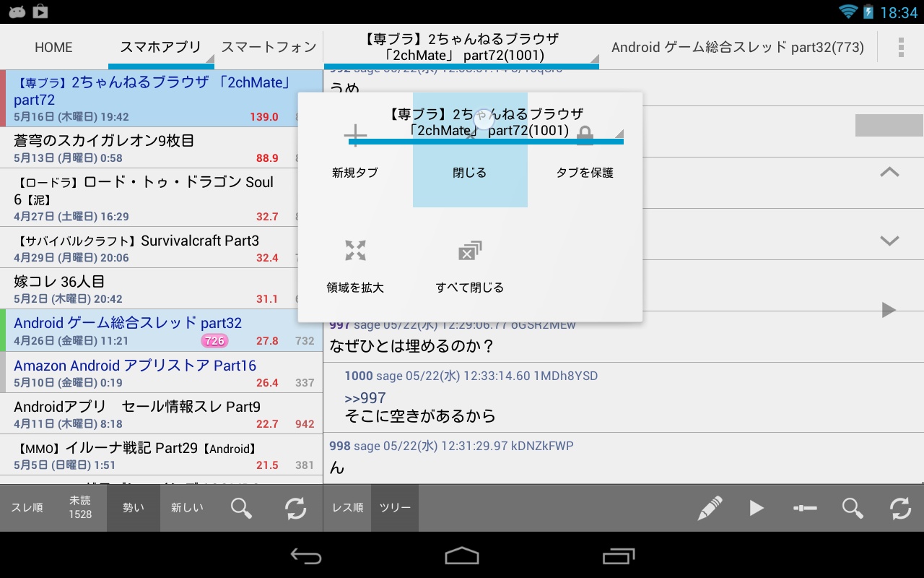The height and width of the screenshot is (578, 924).
Task: Tap Android notification icon in status bar
Action: [x=17, y=12]
